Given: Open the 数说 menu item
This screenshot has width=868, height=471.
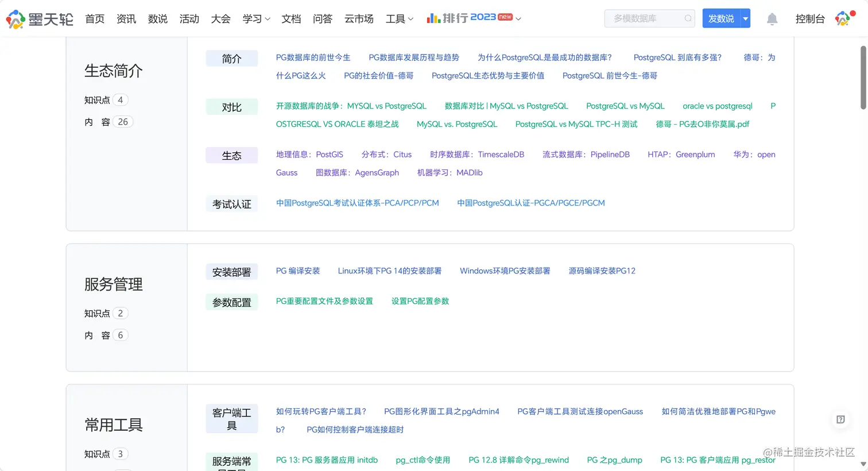Looking at the screenshot, I should 158,19.
